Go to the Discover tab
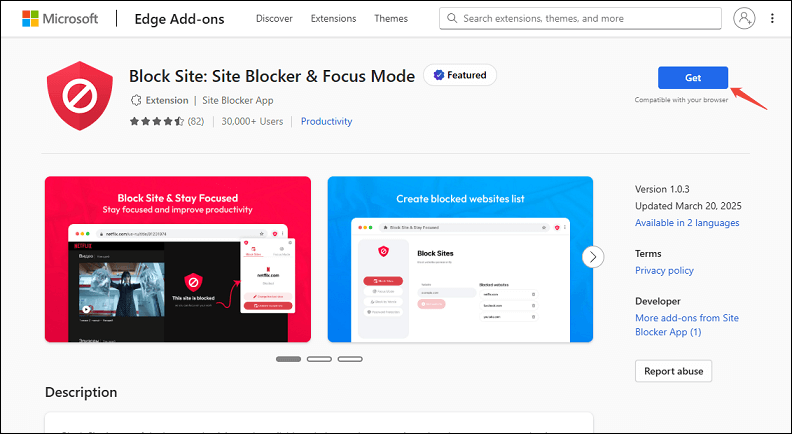The width and height of the screenshot is (792, 434). pyautogui.click(x=274, y=19)
